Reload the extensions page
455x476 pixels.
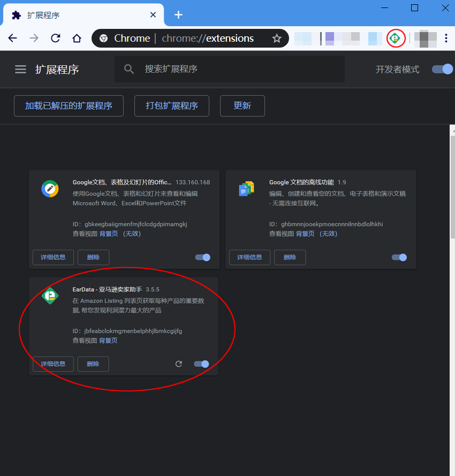[x=55, y=39]
